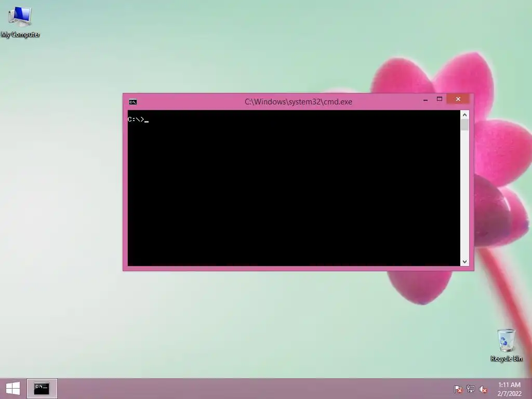Click the Action Center flag tray icon
532x399 pixels.
tap(458, 389)
